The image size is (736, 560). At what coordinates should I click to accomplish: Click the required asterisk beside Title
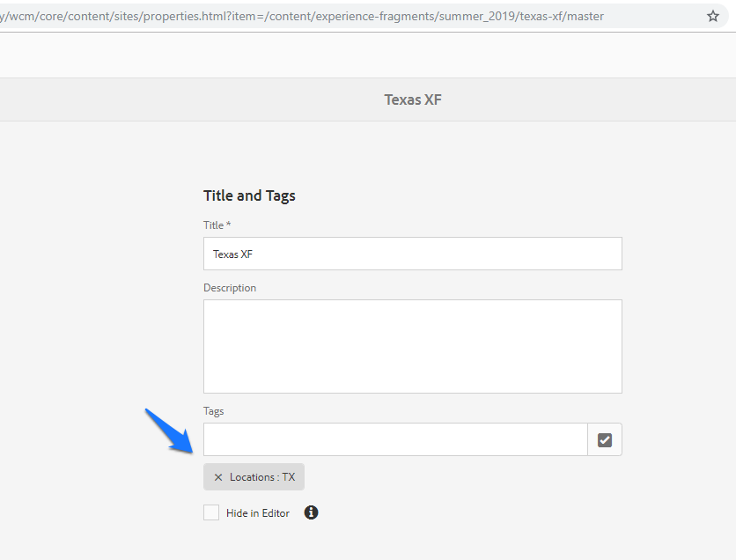coord(229,225)
